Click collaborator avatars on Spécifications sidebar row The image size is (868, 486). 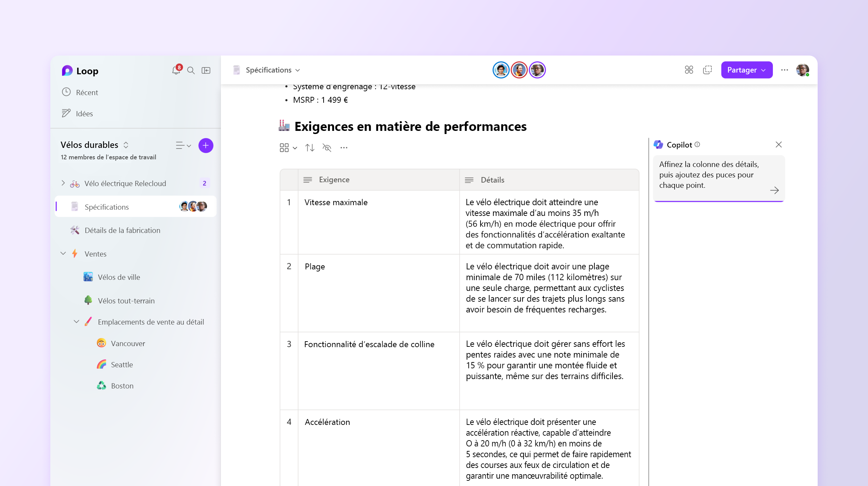click(193, 207)
